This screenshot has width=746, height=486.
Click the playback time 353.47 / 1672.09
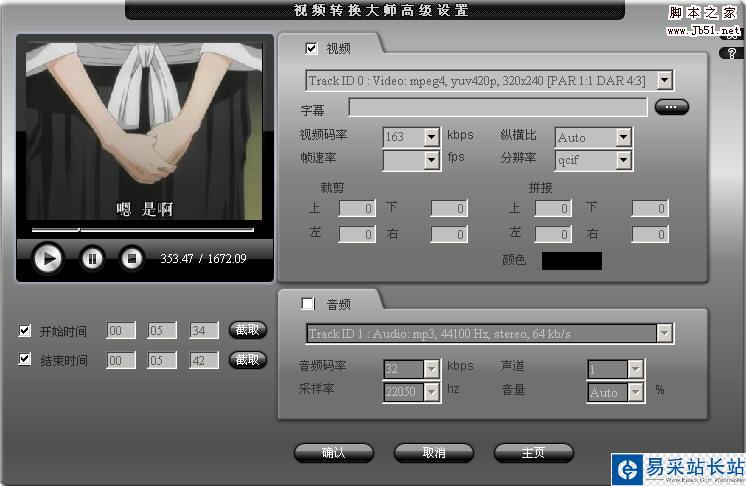(x=203, y=259)
